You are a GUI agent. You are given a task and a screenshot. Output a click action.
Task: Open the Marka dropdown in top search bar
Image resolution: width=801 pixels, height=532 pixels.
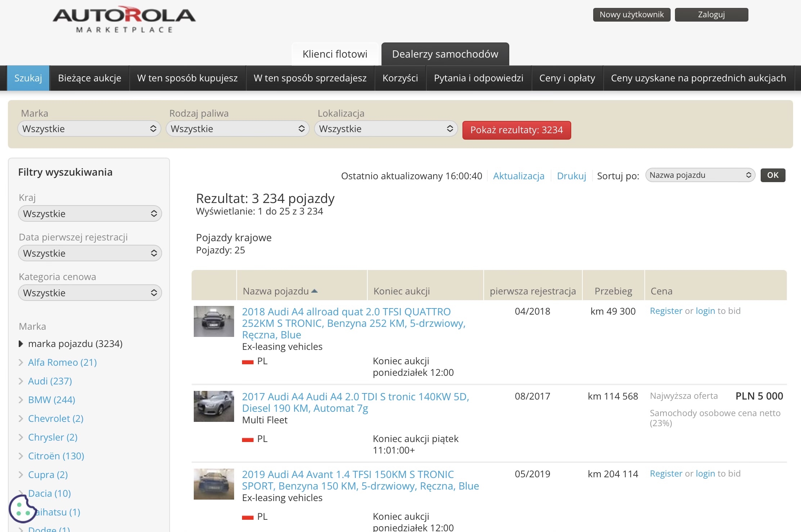pos(89,129)
